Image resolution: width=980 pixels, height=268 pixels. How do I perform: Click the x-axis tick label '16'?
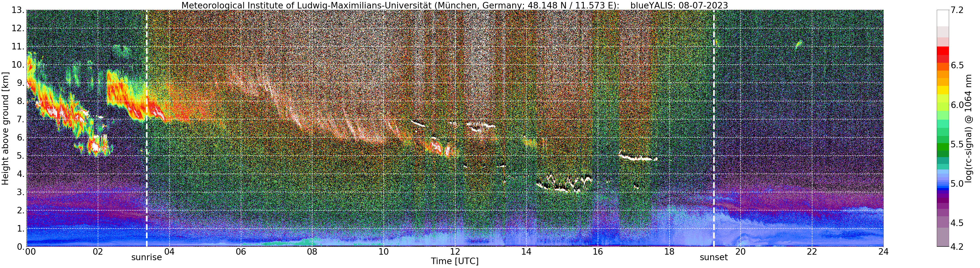click(598, 252)
